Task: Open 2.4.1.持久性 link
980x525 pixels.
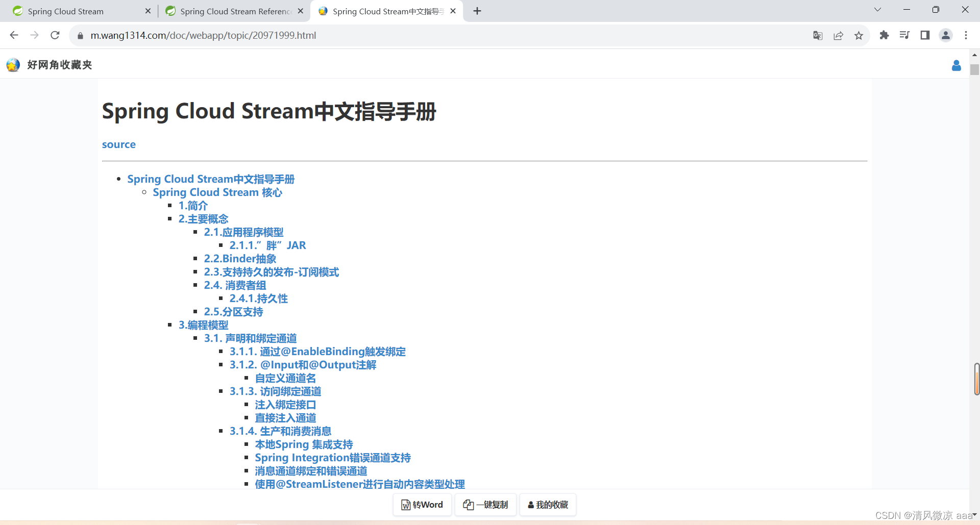Action: (258, 298)
